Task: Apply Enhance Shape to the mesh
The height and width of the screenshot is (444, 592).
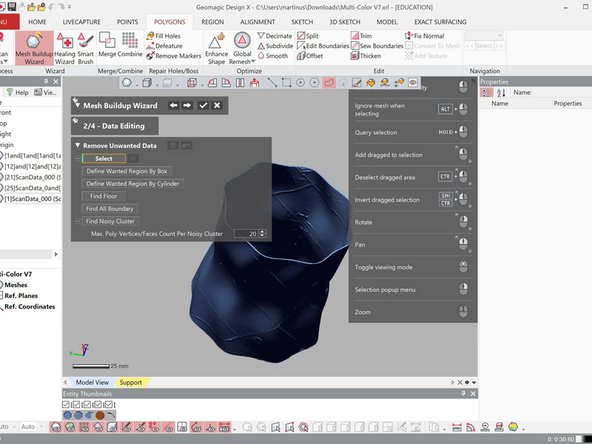Action: coord(216,48)
